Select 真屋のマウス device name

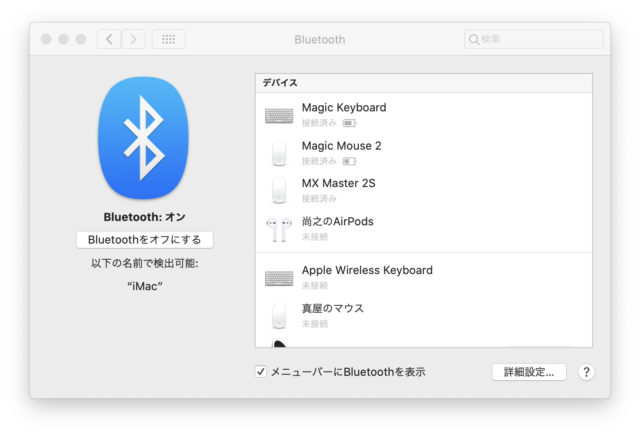(x=333, y=308)
